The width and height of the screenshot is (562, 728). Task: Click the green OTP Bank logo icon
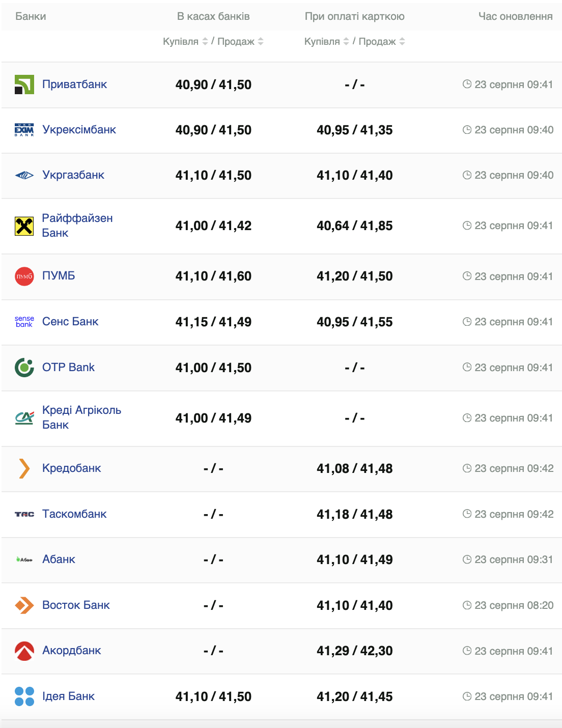(24, 368)
